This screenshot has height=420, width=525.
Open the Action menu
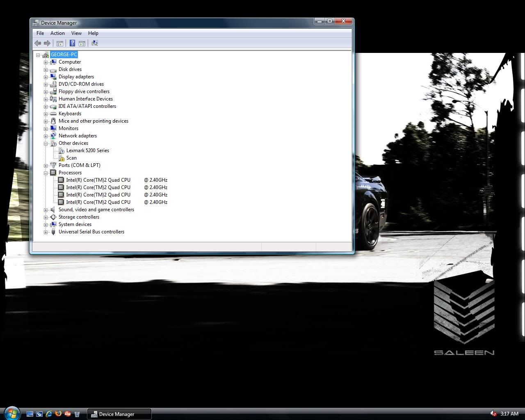point(57,33)
